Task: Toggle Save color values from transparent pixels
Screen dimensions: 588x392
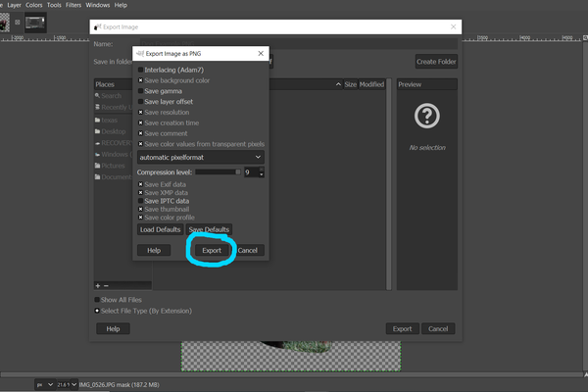Action: click(140, 144)
